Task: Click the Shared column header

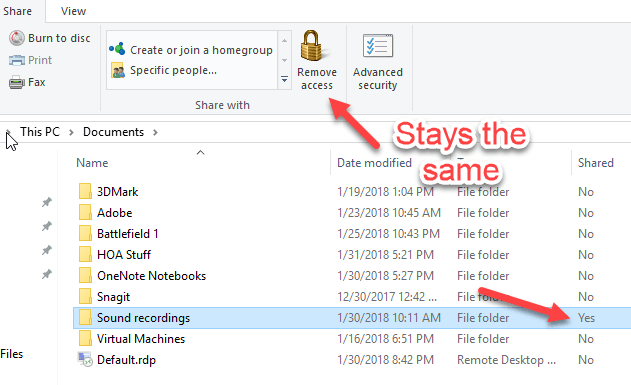Action: [596, 163]
